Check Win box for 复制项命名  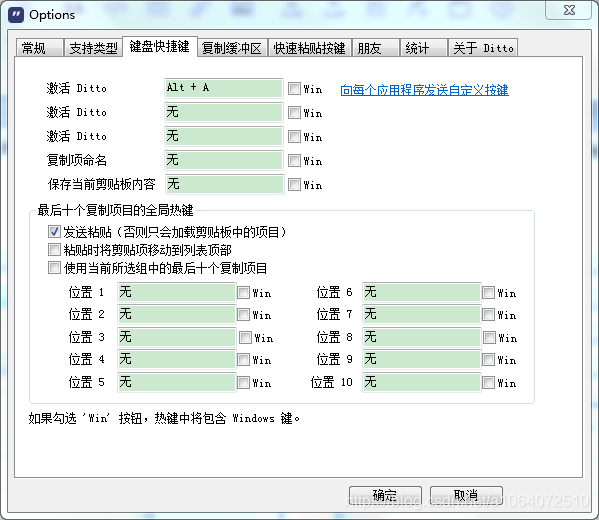pos(294,160)
